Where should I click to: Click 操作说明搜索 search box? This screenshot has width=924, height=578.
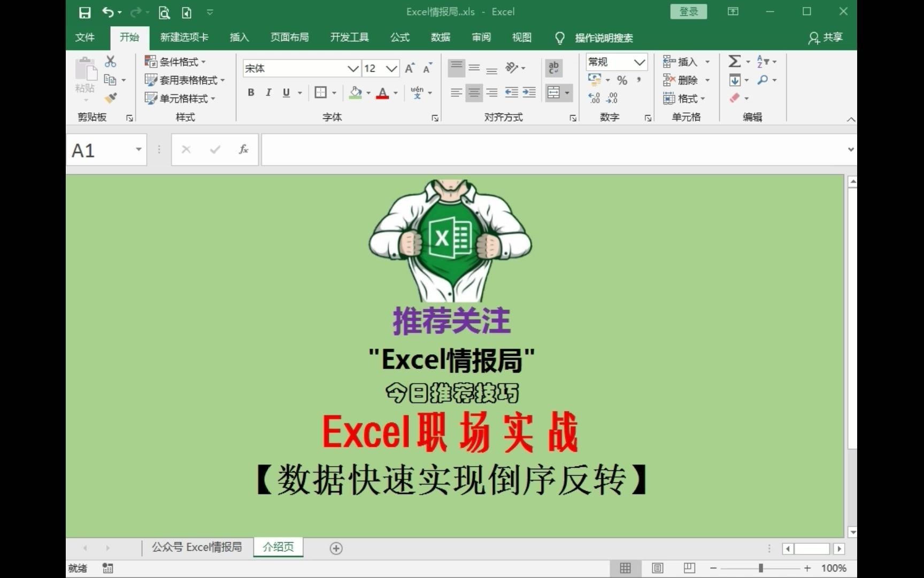click(x=604, y=37)
